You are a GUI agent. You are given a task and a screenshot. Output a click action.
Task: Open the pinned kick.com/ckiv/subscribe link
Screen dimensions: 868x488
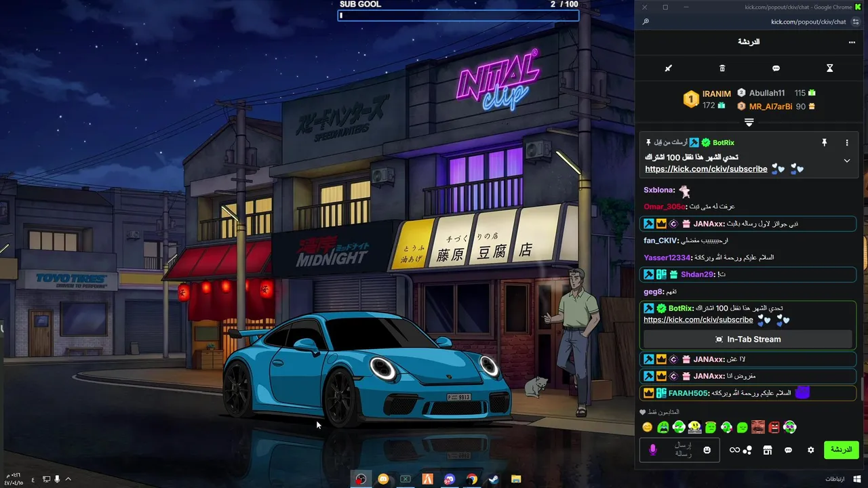(x=706, y=169)
